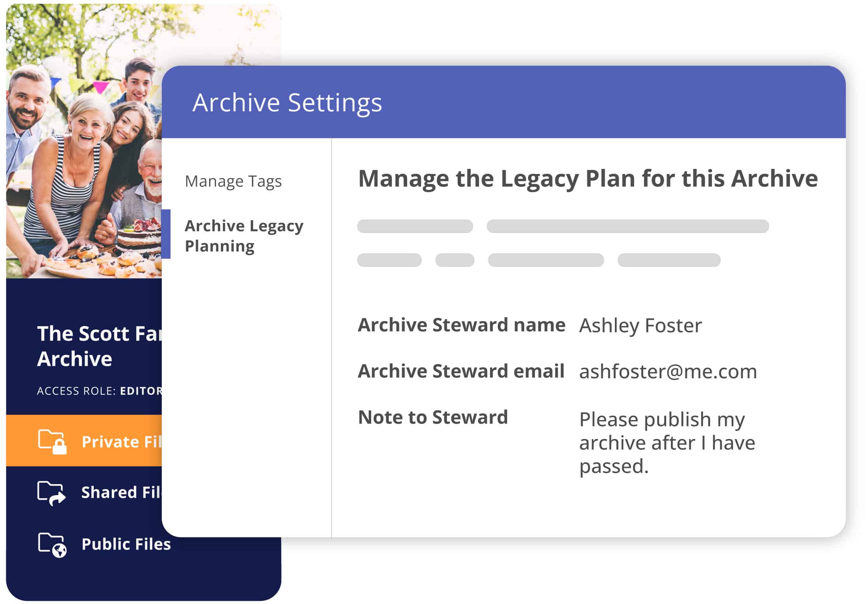This screenshot has width=868, height=604.
Task: Open Shared Files in the sidebar
Action: [121, 493]
